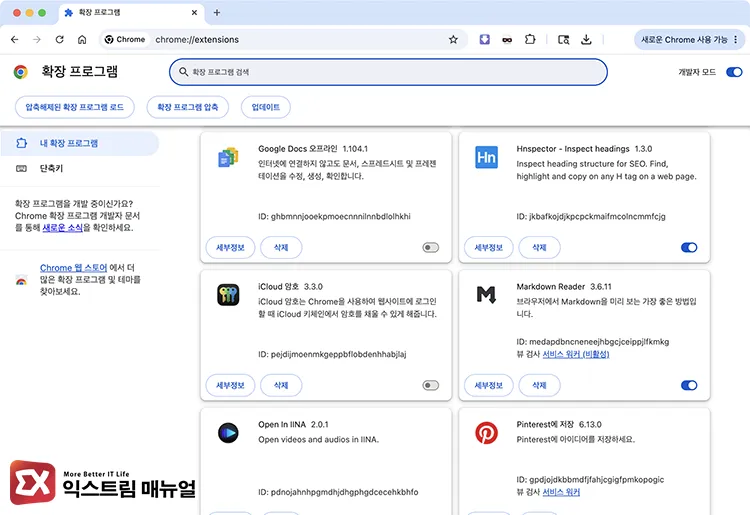Close the 확장 프로그램 tab
The image size is (750, 515).
coord(194,13)
